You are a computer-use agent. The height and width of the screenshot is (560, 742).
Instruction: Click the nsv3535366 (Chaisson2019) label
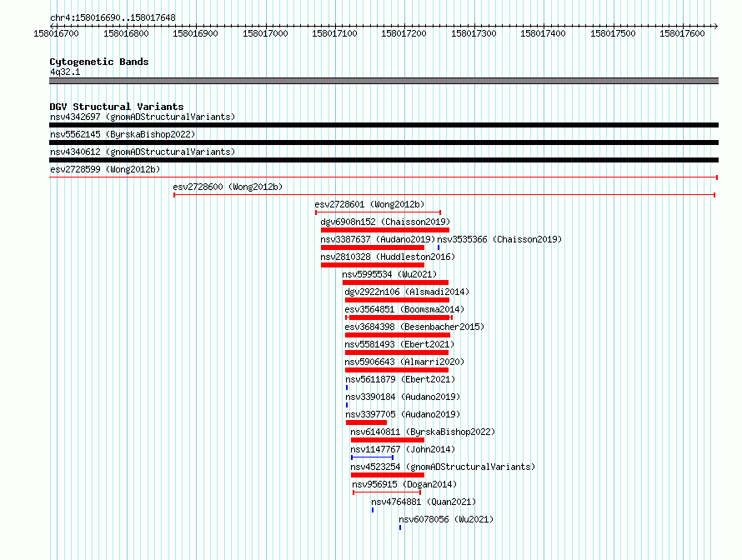point(499,239)
